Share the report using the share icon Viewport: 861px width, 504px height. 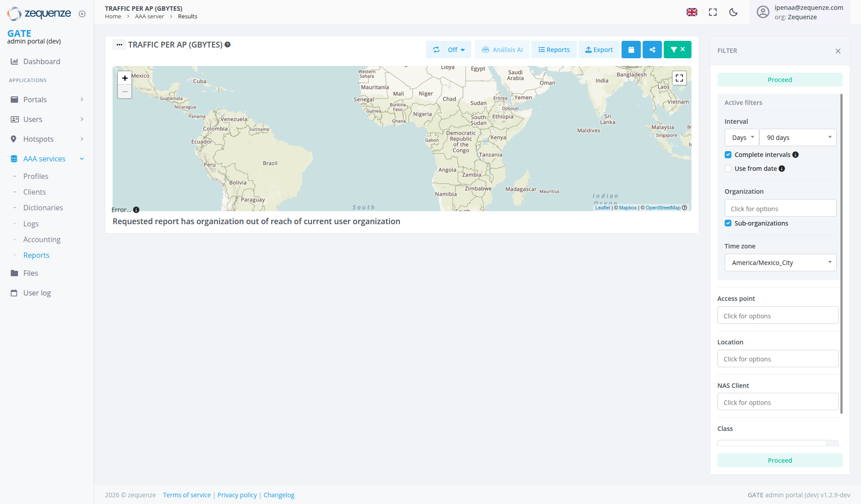click(x=652, y=49)
